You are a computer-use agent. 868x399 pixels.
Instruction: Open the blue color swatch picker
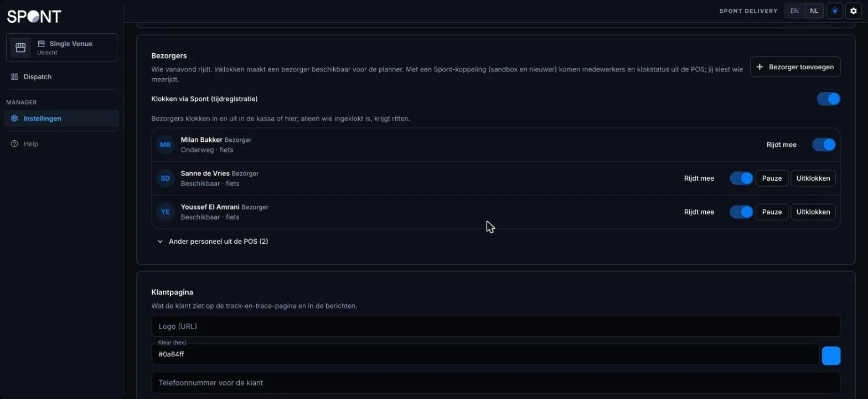[831, 356]
